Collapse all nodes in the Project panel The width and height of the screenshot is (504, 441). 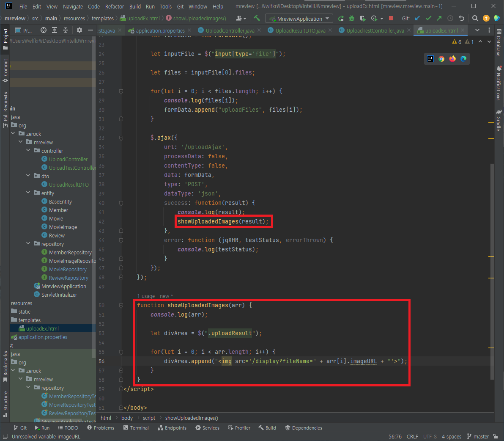click(x=66, y=30)
